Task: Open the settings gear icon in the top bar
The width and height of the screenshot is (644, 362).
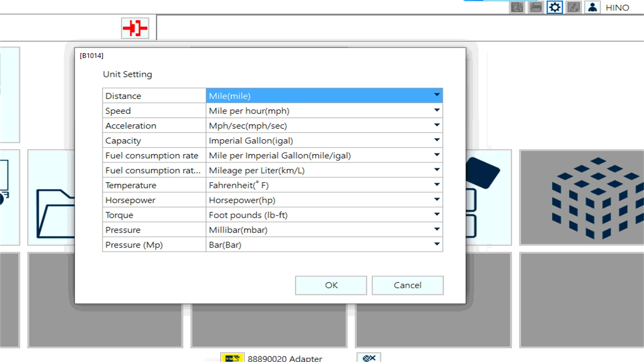Action: [555, 7]
